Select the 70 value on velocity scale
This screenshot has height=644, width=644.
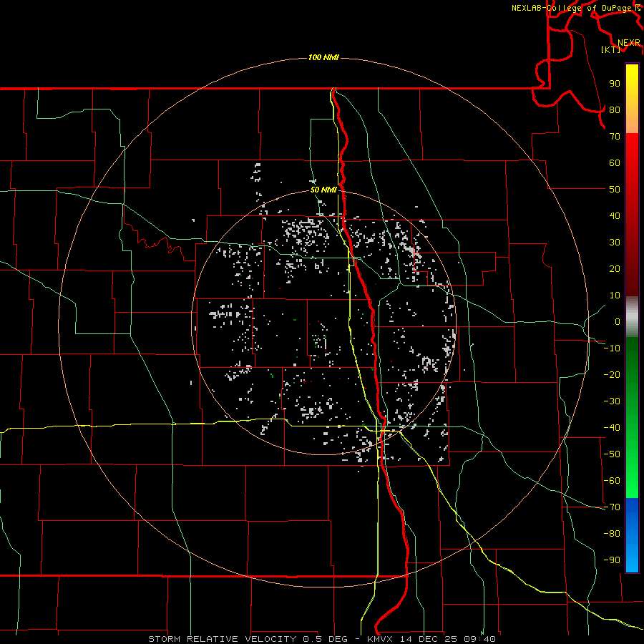(x=615, y=137)
